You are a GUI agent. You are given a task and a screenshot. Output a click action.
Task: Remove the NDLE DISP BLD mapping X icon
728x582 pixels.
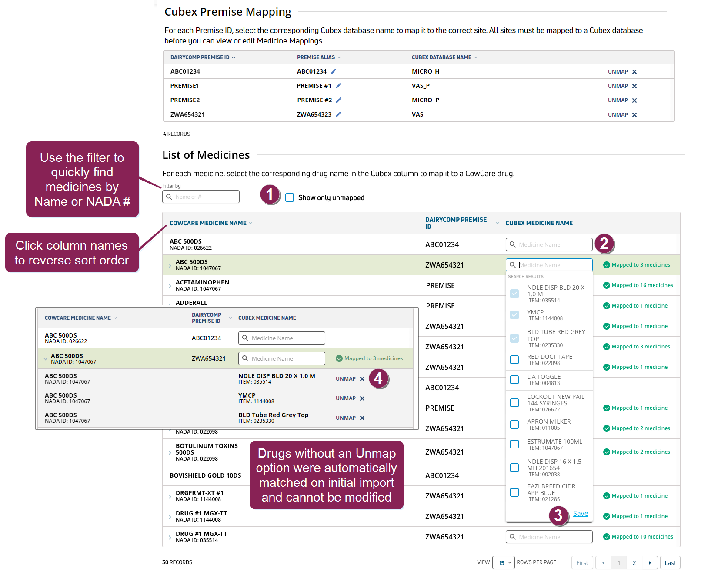pyautogui.click(x=362, y=379)
